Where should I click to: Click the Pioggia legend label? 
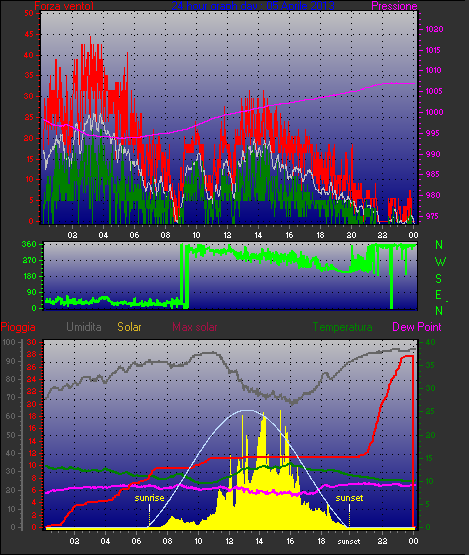tap(18, 327)
